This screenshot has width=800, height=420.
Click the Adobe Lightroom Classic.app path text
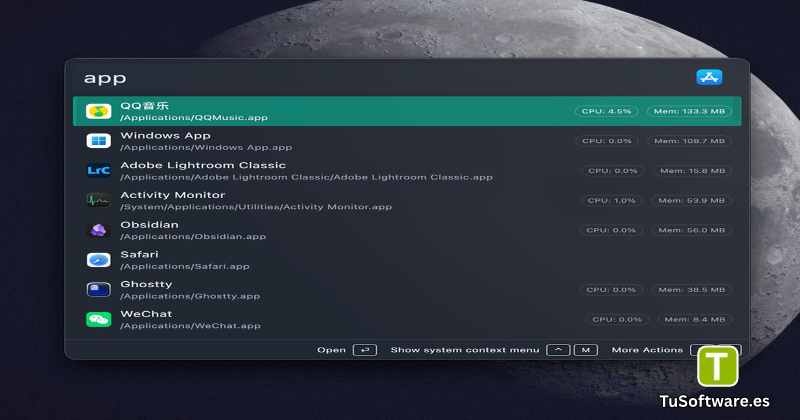pos(307,177)
